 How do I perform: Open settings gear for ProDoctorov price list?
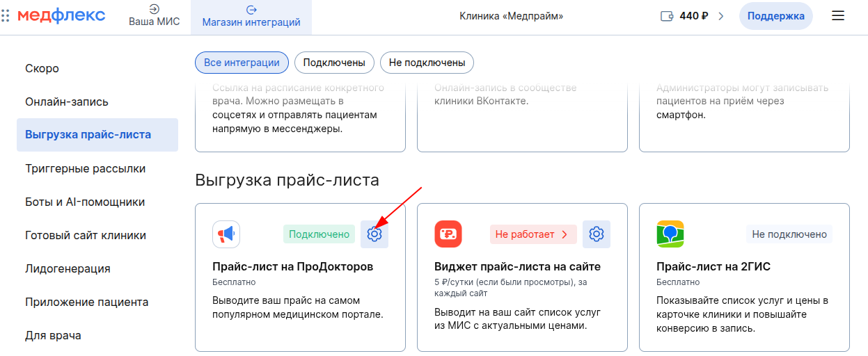click(374, 234)
